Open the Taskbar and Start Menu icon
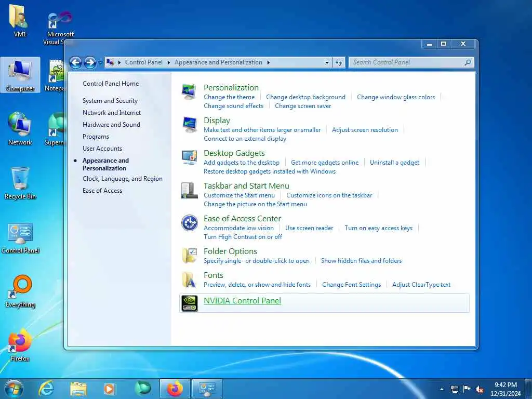 click(189, 190)
